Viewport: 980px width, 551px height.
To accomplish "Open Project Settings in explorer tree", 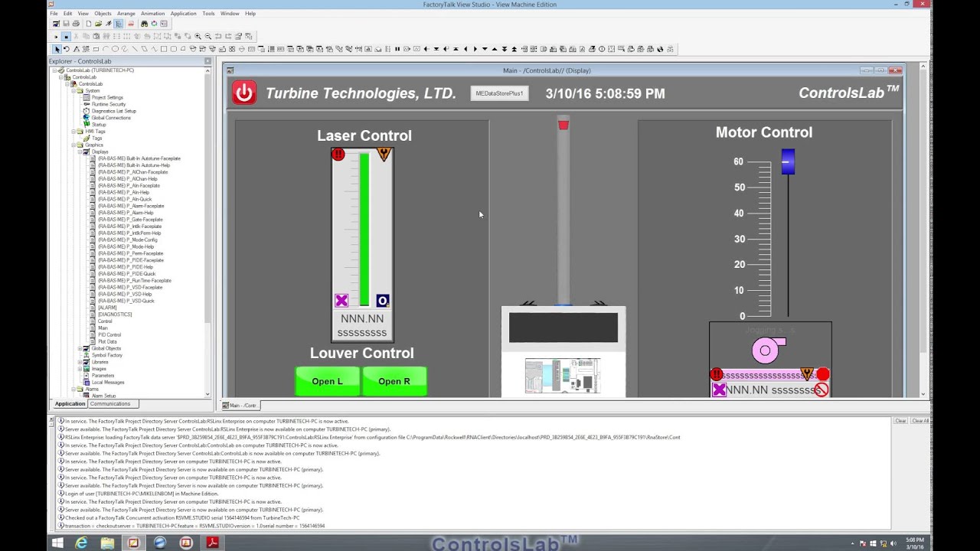I will pyautogui.click(x=107, y=98).
